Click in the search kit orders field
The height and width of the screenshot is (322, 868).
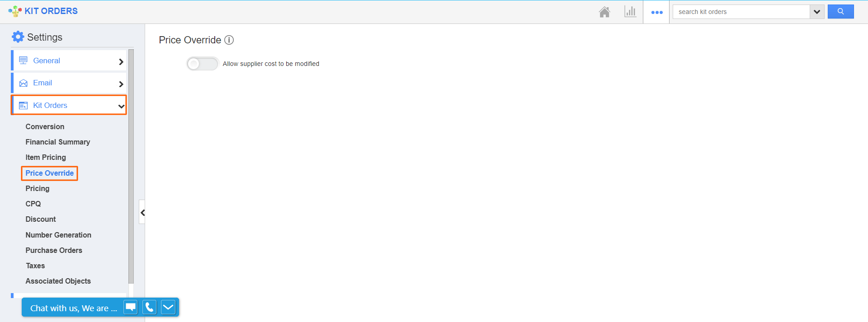[741, 12]
